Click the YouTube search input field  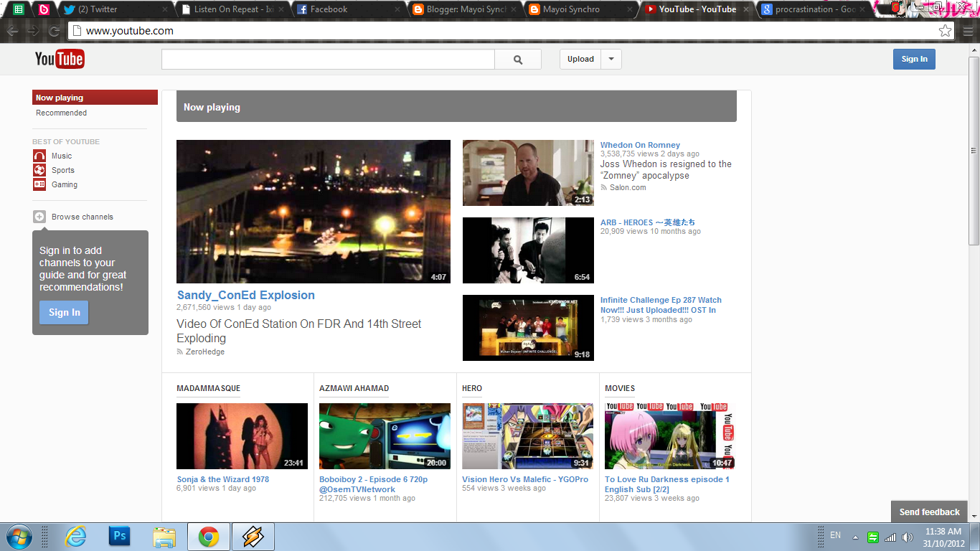tap(328, 60)
